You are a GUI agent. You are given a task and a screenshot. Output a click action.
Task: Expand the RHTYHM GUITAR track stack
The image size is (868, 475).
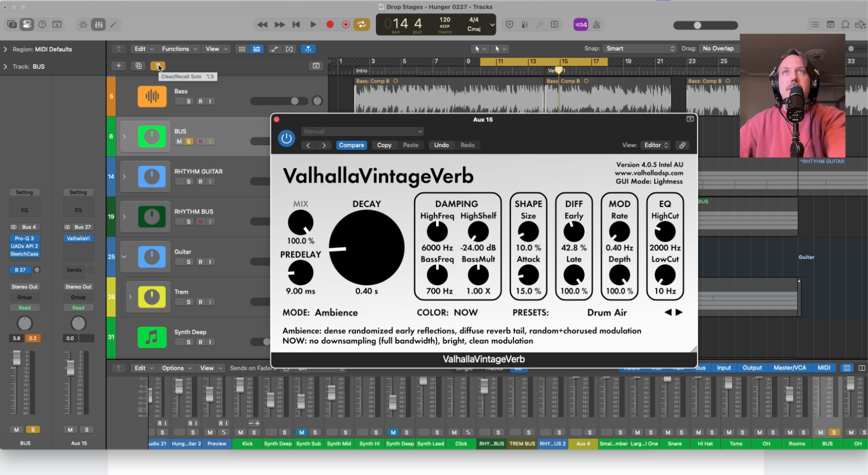(x=124, y=177)
